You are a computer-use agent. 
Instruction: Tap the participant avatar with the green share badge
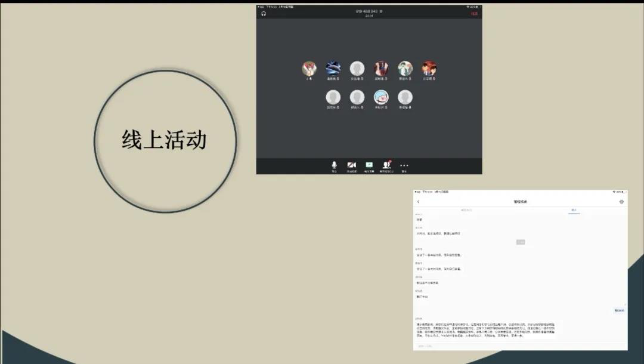(381, 97)
